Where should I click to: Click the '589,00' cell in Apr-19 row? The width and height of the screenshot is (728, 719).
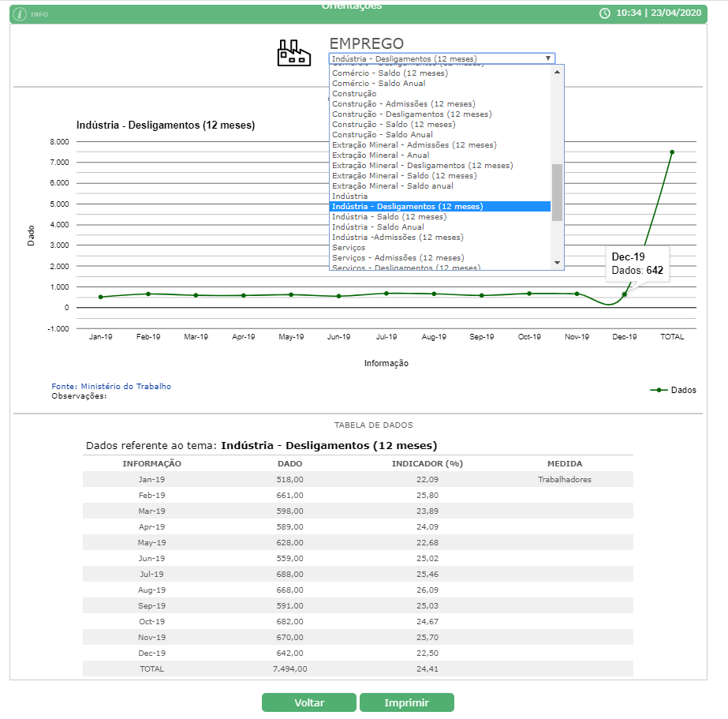pyautogui.click(x=289, y=526)
